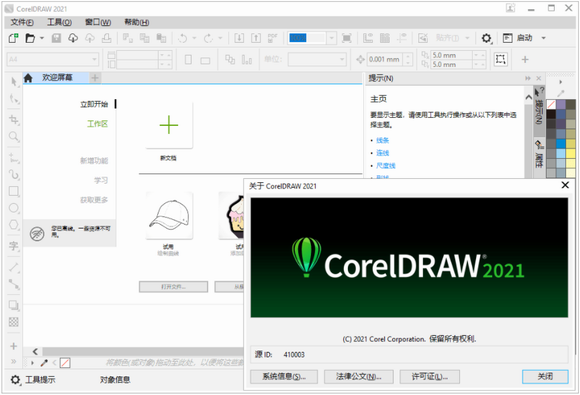The height and width of the screenshot is (395, 580).
Task: Click the 系统信息(S)... button
Action: click(x=284, y=377)
